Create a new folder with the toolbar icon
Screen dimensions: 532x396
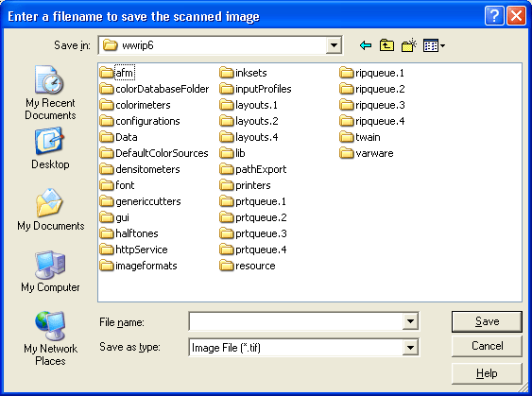click(x=409, y=45)
